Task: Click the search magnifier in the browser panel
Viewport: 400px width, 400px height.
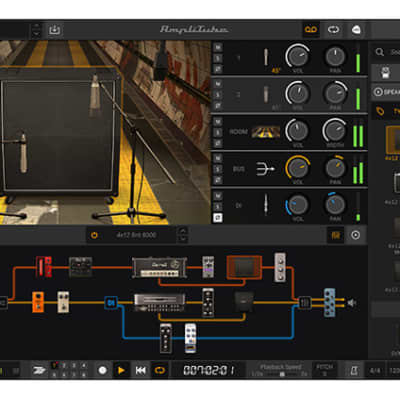Action: pos(380,52)
